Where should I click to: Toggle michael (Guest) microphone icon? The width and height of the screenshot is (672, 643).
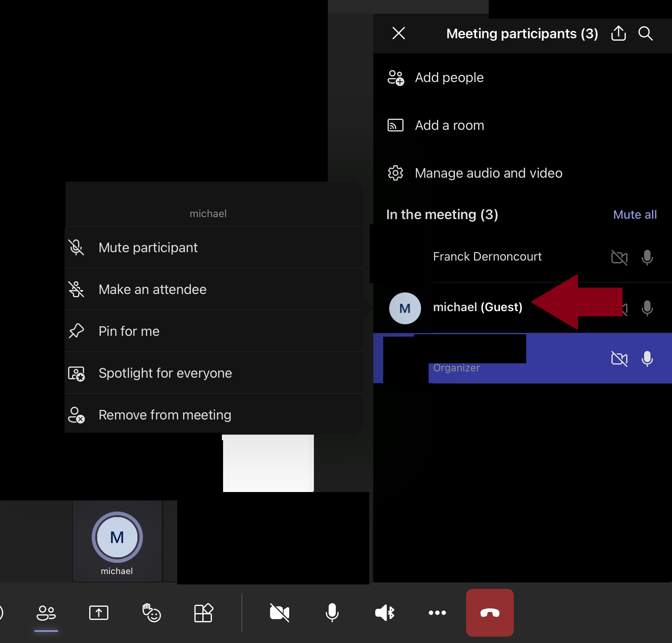pos(647,308)
